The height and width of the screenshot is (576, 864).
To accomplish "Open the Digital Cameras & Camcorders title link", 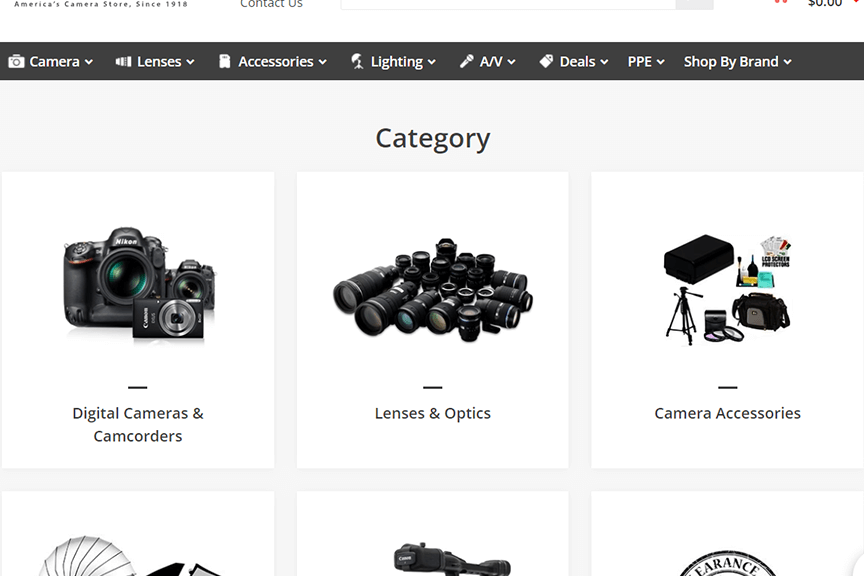I will [138, 424].
